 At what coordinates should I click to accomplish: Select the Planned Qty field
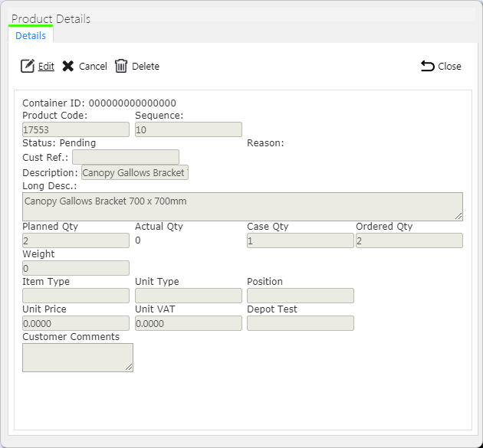click(76, 240)
